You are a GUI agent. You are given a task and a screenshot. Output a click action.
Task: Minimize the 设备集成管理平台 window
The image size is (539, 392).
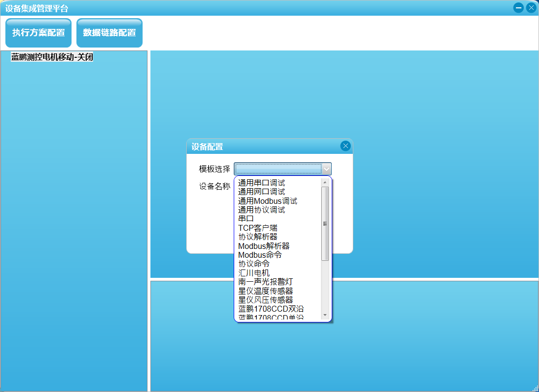point(518,8)
